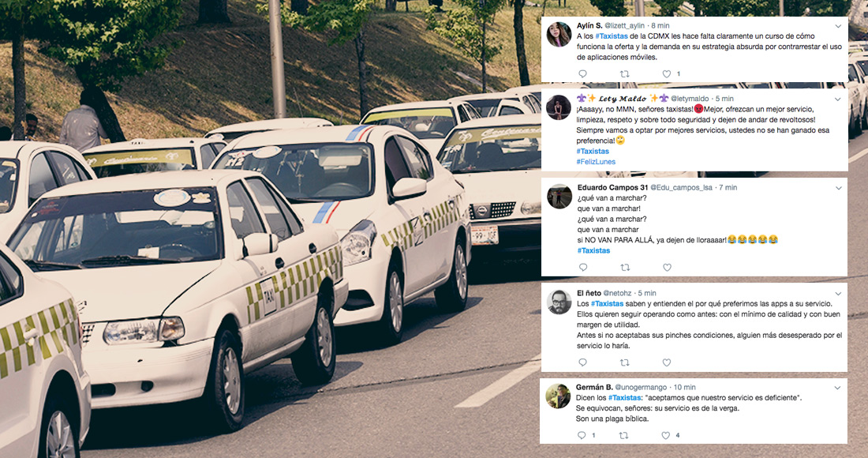Retweet Germán B.'s tweet
This screenshot has width=868, height=458.
tap(624, 435)
